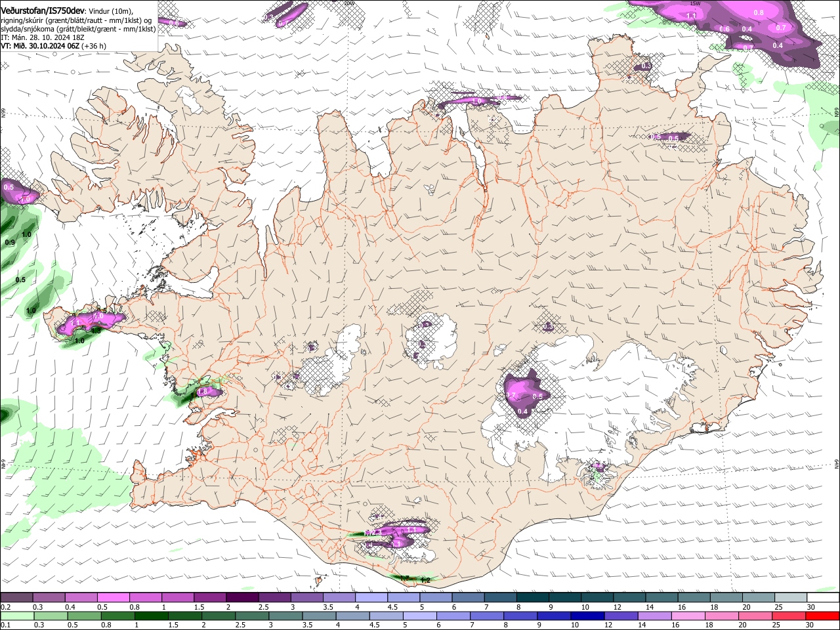Screen dimensions: 840x630
Task: Pick the 0.5 medium green swatch in rain scale
Action: [x=85, y=616]
